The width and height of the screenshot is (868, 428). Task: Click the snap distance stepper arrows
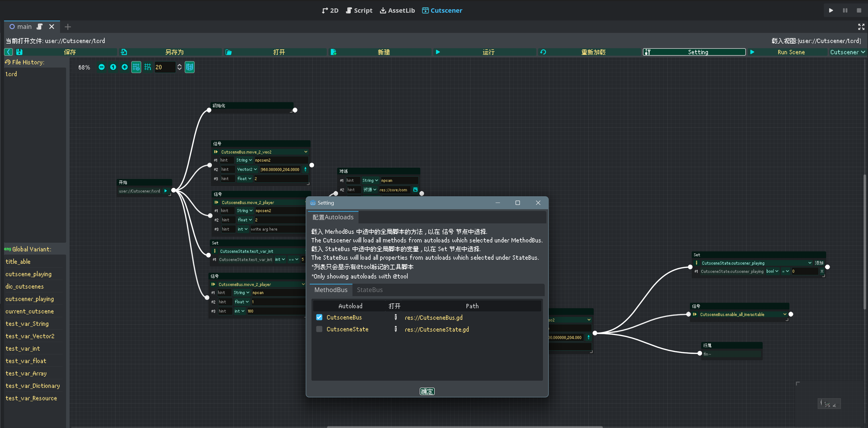180,67
